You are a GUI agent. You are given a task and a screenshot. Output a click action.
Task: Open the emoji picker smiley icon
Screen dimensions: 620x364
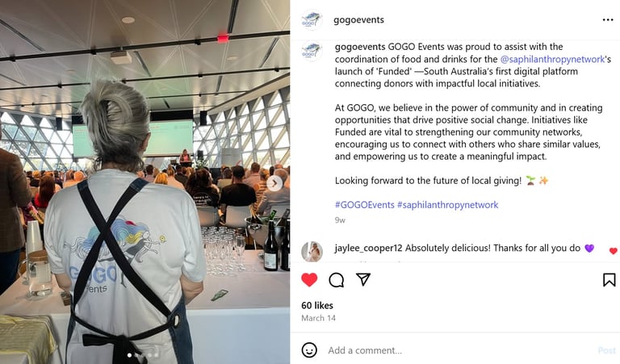pyautogui.click(x=309, y=350)
